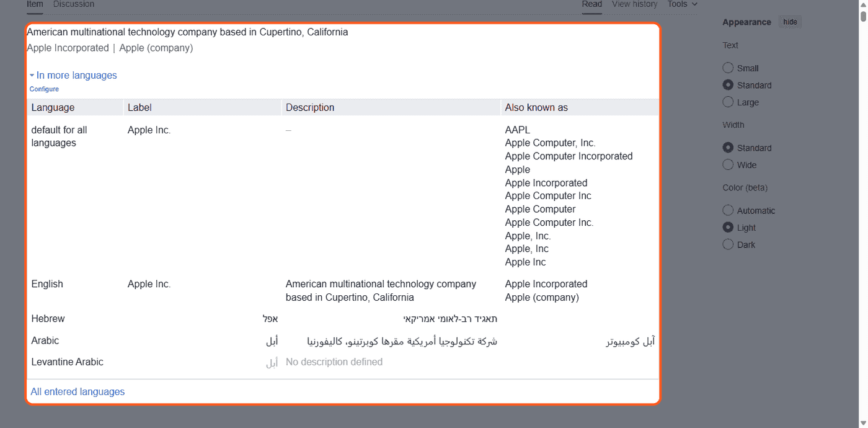Switch to the Item tab
The width and height of the screenshot is (868, 428).
[35, 4]
